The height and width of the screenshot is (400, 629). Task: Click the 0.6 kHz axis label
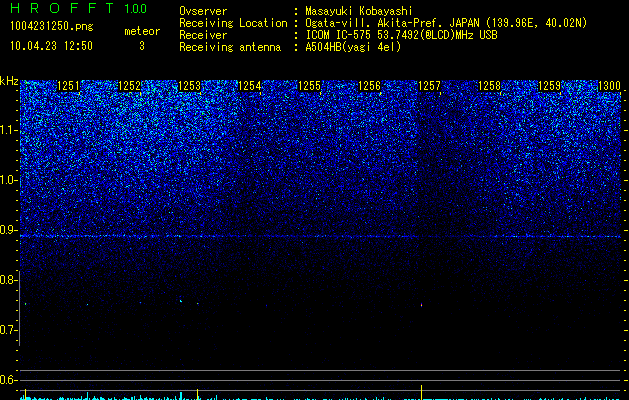pyautogui.click(x=9, y=380)
